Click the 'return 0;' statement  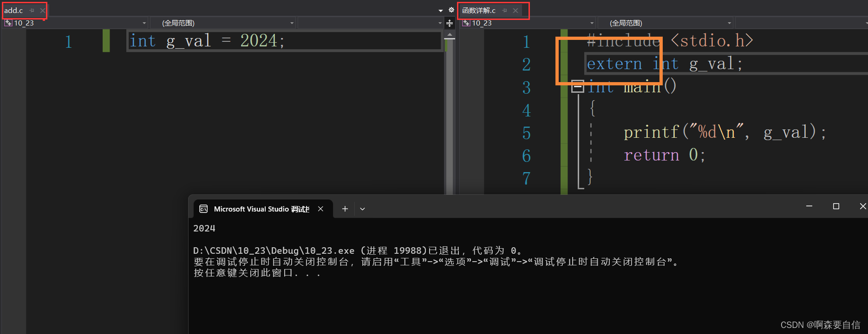(x=665, y=155)
